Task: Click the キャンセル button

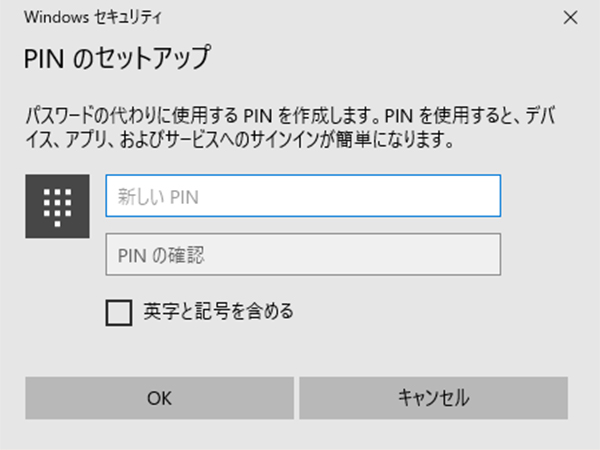Action: click(433, 397)
